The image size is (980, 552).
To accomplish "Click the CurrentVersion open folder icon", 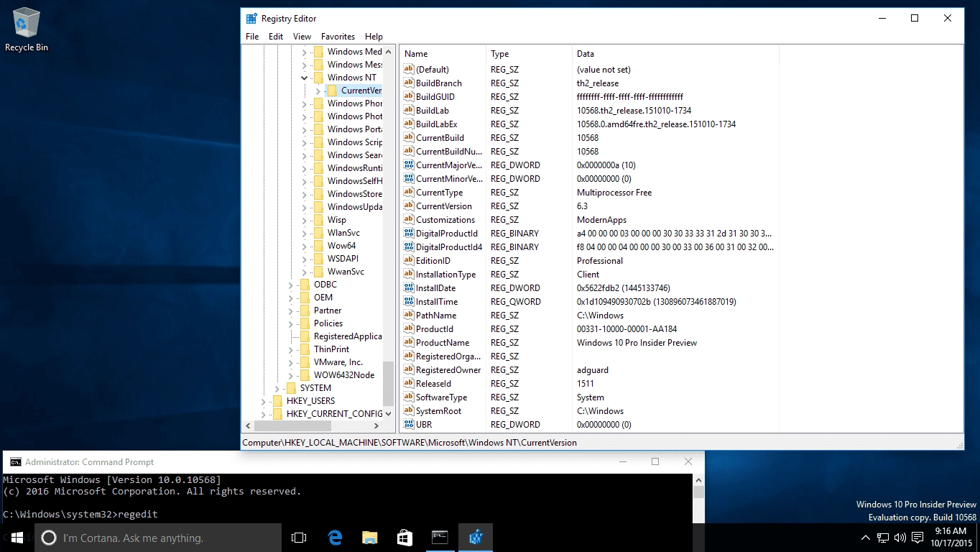I will click(332, 91).
